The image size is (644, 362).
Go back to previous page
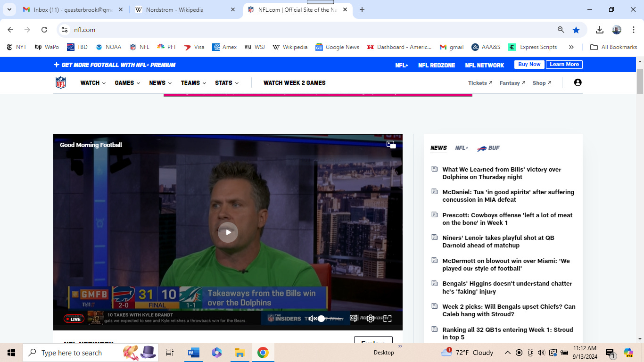click(x=10, y=30)
